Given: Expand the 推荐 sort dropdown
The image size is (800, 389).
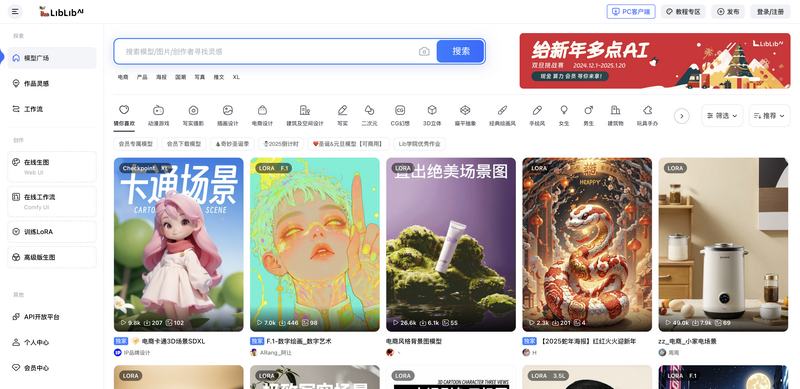Looking at the screenshot, I should tap(769, 115).
